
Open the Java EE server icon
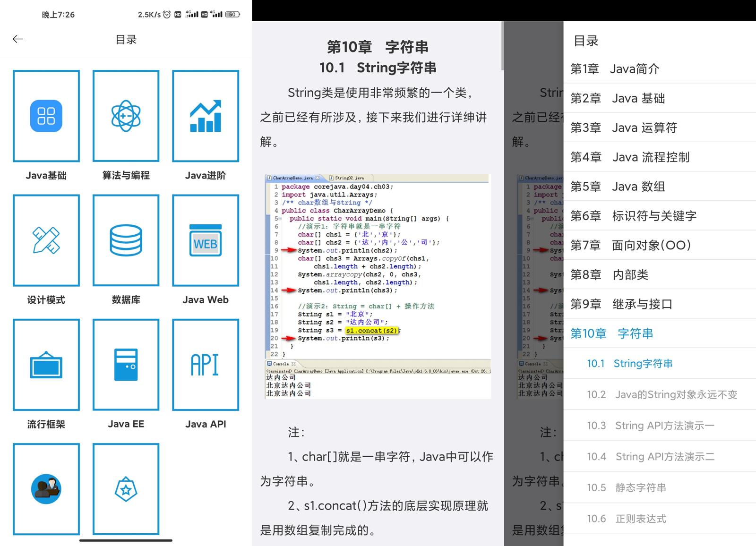pyautogui.click(x=126, y=365)
